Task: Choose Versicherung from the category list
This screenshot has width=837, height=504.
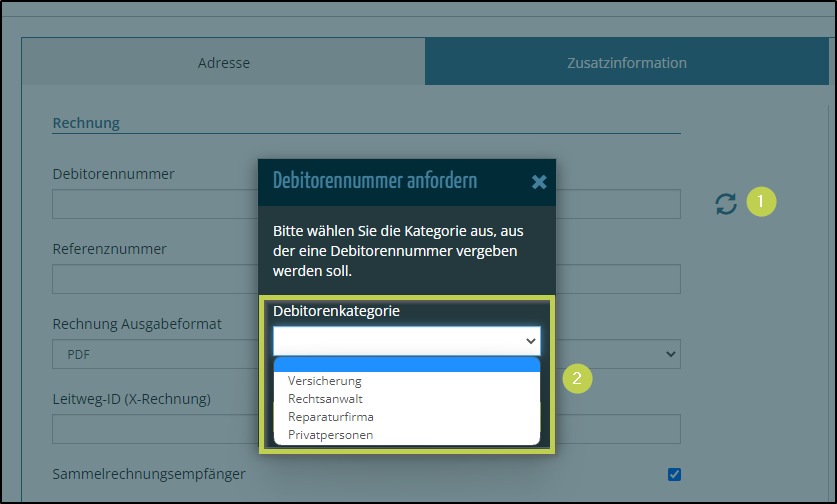Action: tap(325, 381)
